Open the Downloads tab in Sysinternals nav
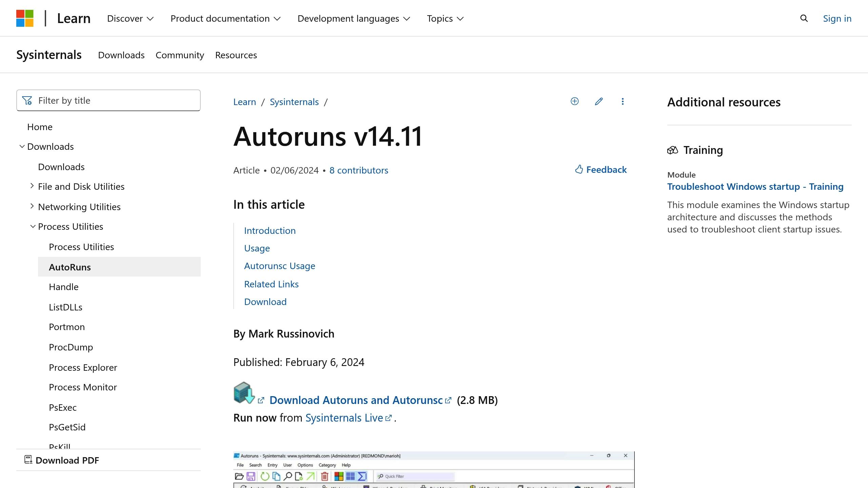 (121, 55)
